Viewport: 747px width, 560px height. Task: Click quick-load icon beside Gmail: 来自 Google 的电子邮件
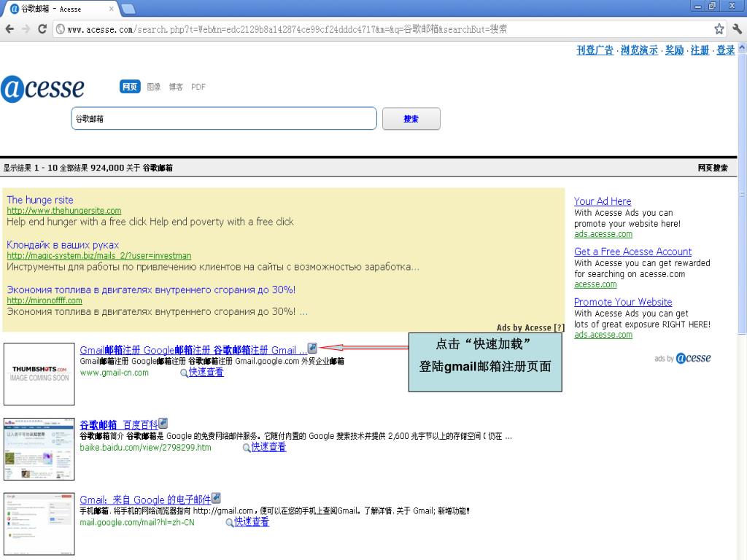coord(216,497)
